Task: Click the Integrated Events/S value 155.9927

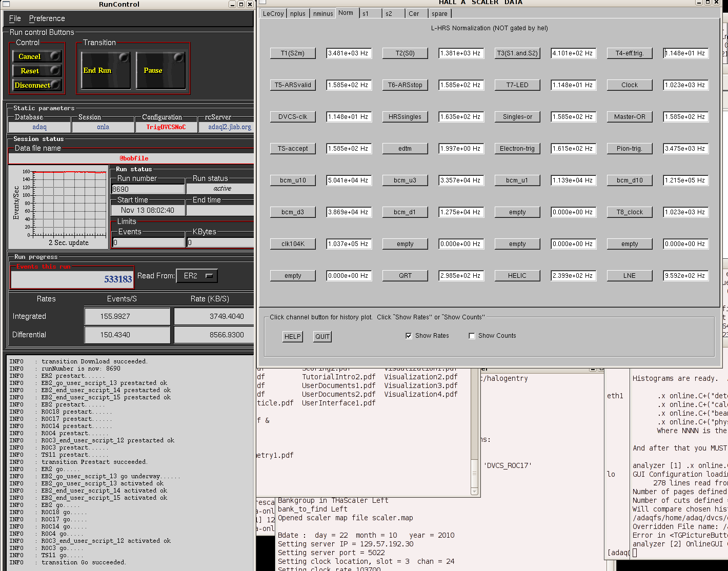Action: pos(127,316)
